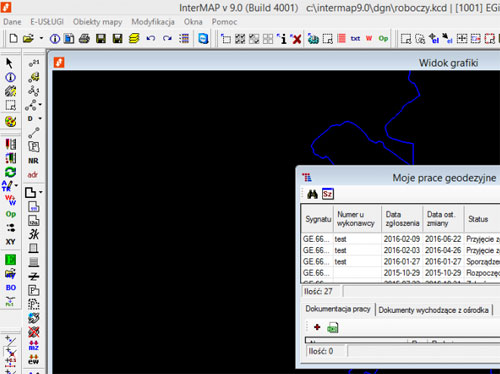Switch to Dokumenty wychodzące z ośrodka tab

click(433, 310)
